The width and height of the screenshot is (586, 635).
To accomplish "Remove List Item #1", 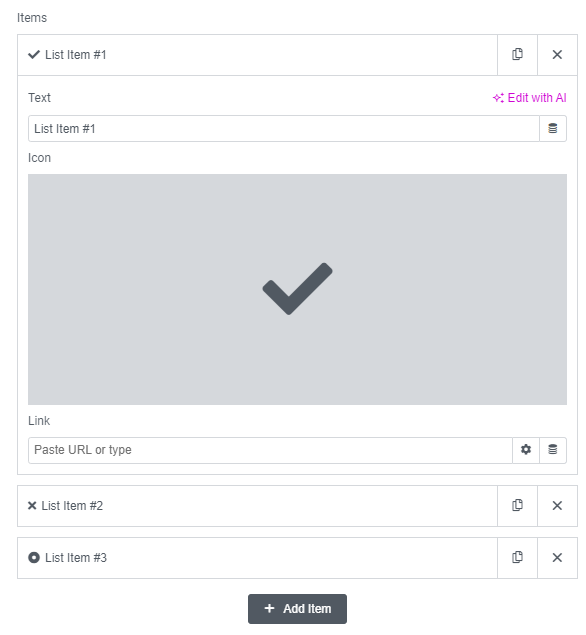I will click(557, 55).
